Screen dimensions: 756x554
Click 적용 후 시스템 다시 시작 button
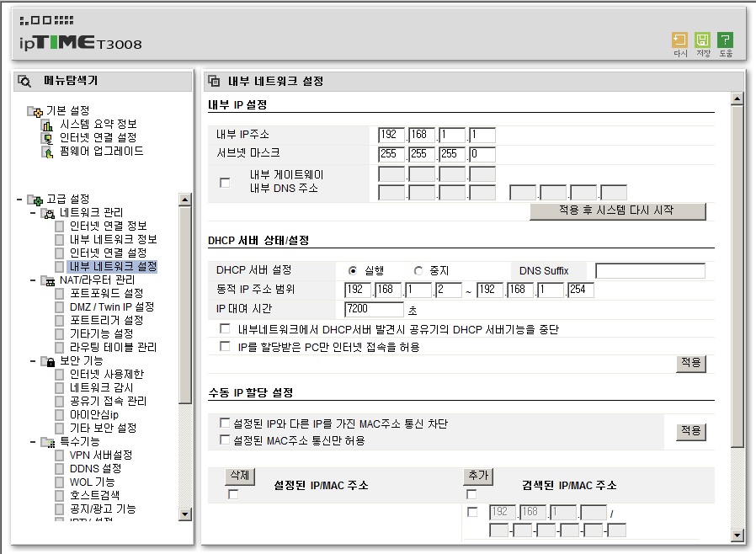(618, 211)
